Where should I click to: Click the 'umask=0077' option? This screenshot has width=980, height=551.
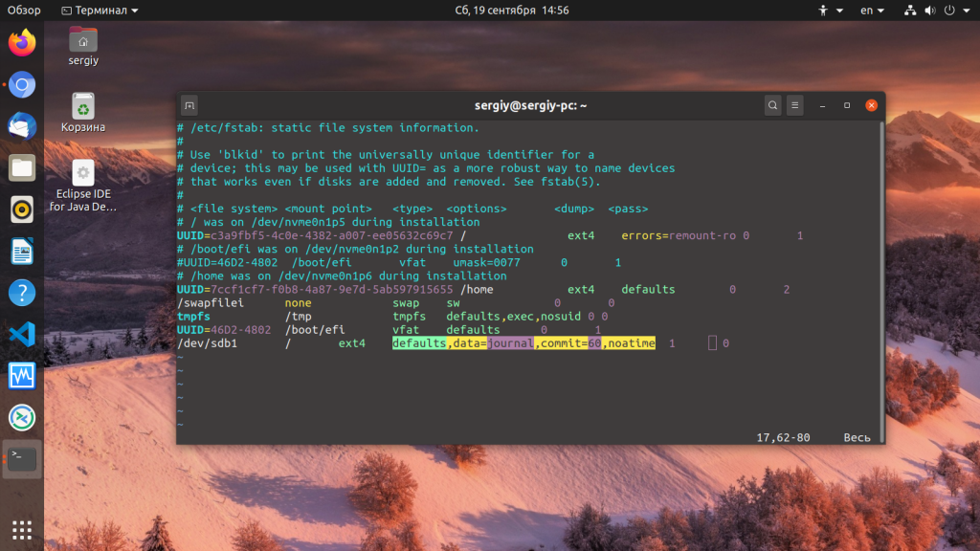coord(486,262)
